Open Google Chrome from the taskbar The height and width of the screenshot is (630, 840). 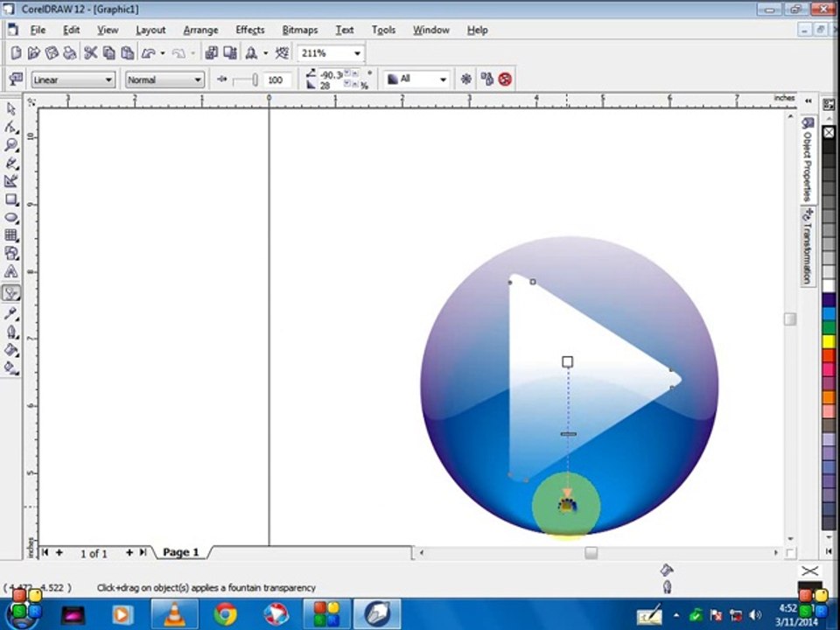pyautogui.click(x=226, y=614)
